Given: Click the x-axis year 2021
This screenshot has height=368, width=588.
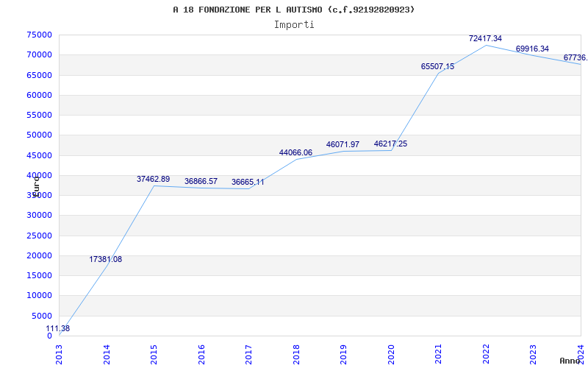Looking at the screenshot, I should click(439, 355).
